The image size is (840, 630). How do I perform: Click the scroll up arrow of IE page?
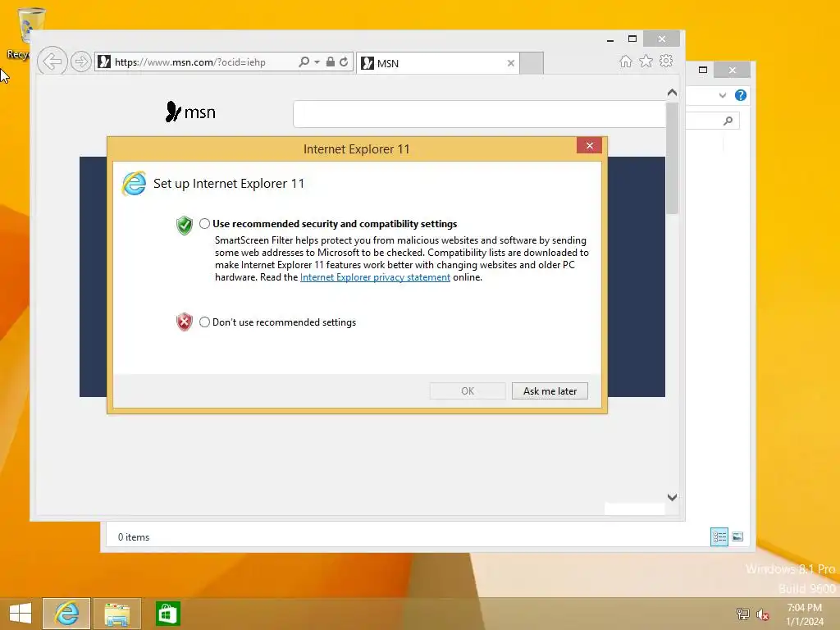click(672, 93)
